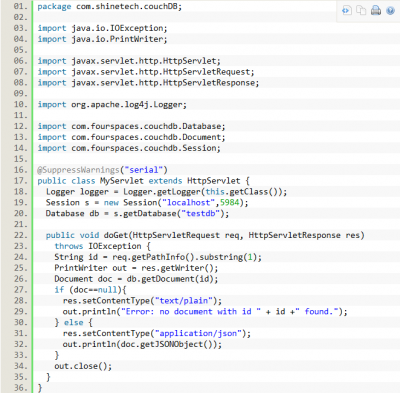Click the import com.fourspaces.couchdb.Database line
Image resolution: width=400 pixels, height=393 pixels.
tap(131, 126)
